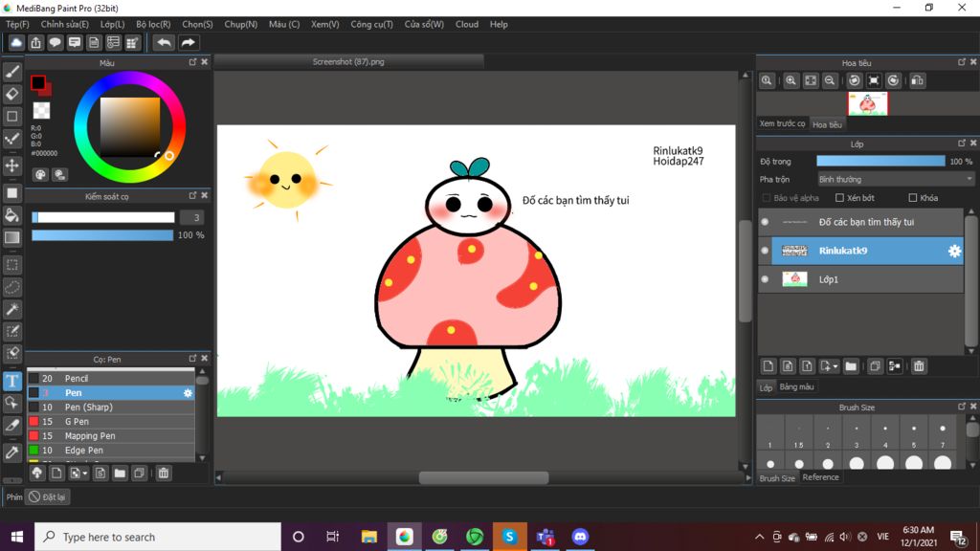Click the speech bubble icon in top toolbar

(55, 42)
